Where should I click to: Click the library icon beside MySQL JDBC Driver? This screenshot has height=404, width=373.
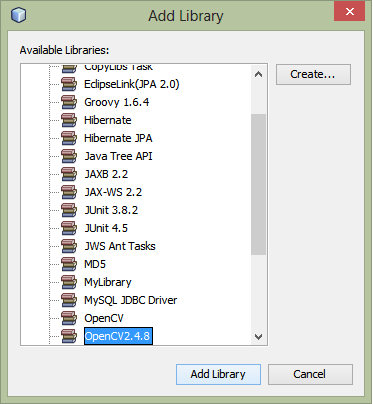point(69,300)
